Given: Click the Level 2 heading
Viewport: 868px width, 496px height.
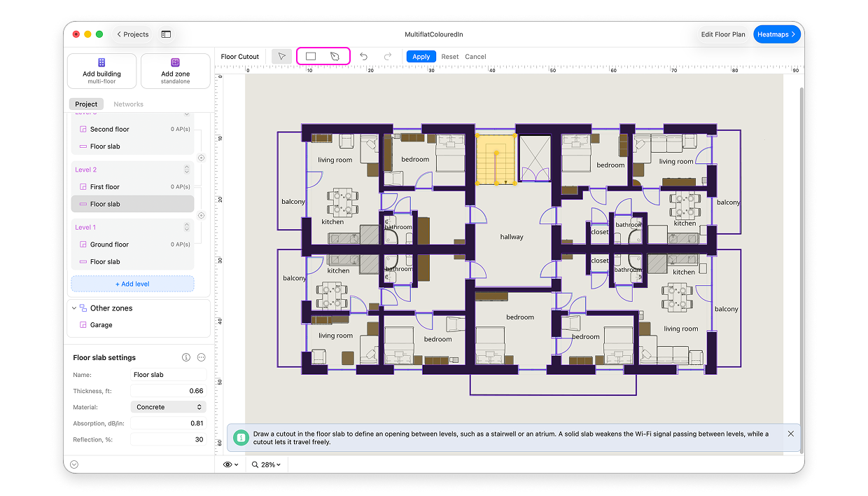Looking at the screenshot, I should coord(86,170).
